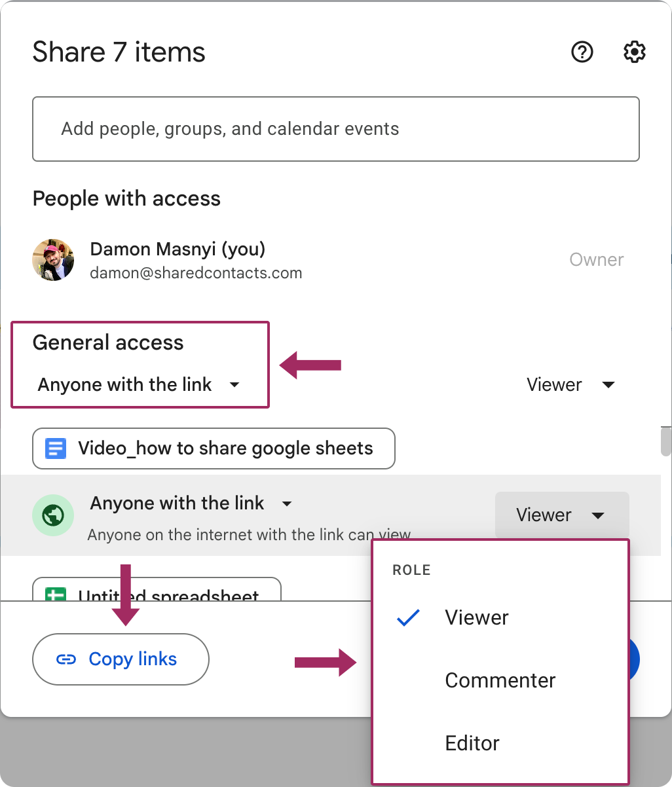
Task: Click the green Google Sheets file icon
Action: click(x=56, y=595)
